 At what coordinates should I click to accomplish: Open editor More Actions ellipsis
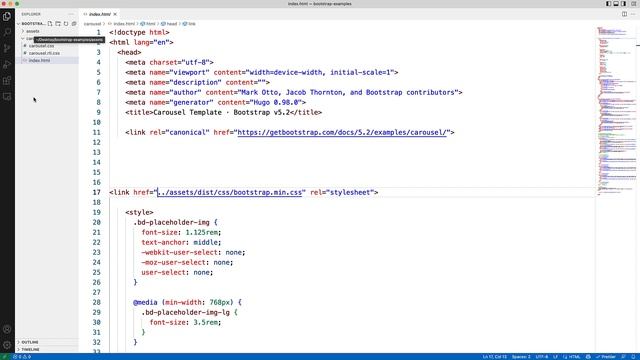(633, 14)
